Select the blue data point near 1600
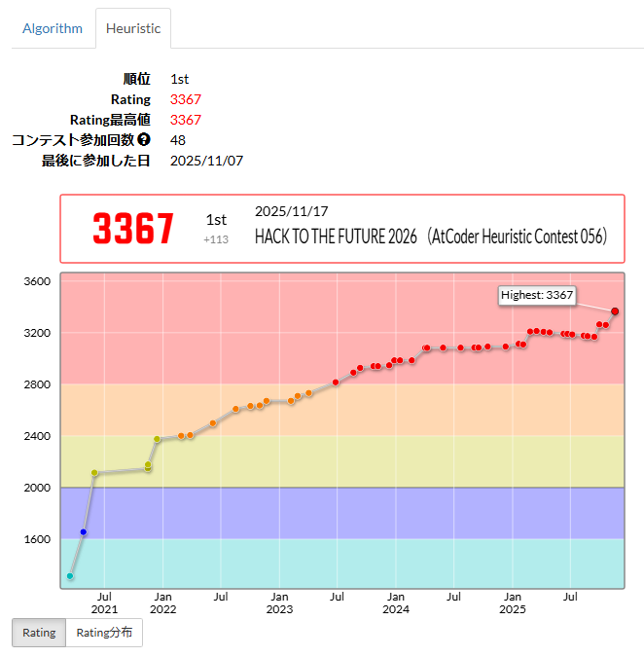This screenshot has width=644, height=657. (84, 532)
